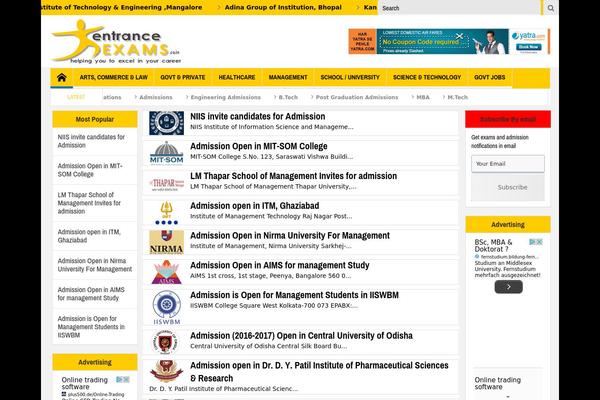Click the Most Popular header
This screenshot has height=400, width=600.
pos(95,119)
